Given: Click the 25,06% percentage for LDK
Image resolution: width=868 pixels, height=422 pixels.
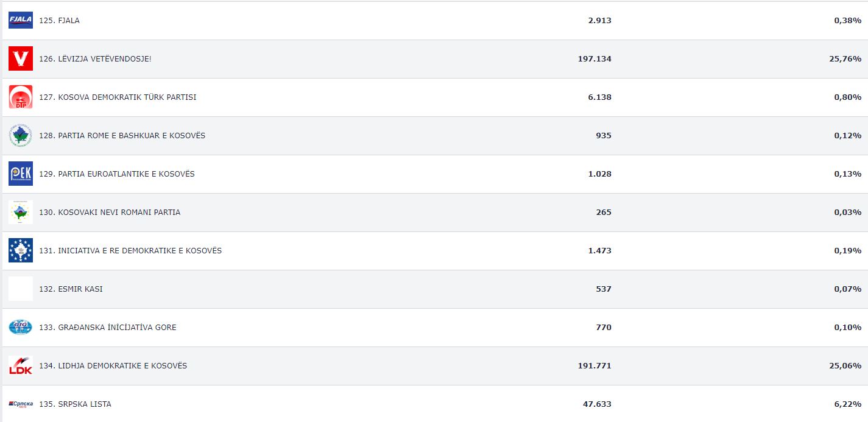Looking at the screenshot, I should coord(847,366).
